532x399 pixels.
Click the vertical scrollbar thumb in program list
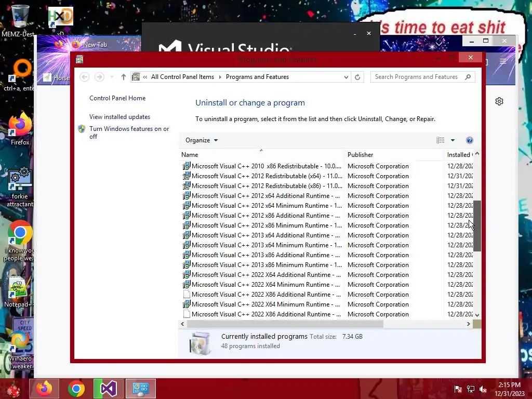(x=477, y=226)
